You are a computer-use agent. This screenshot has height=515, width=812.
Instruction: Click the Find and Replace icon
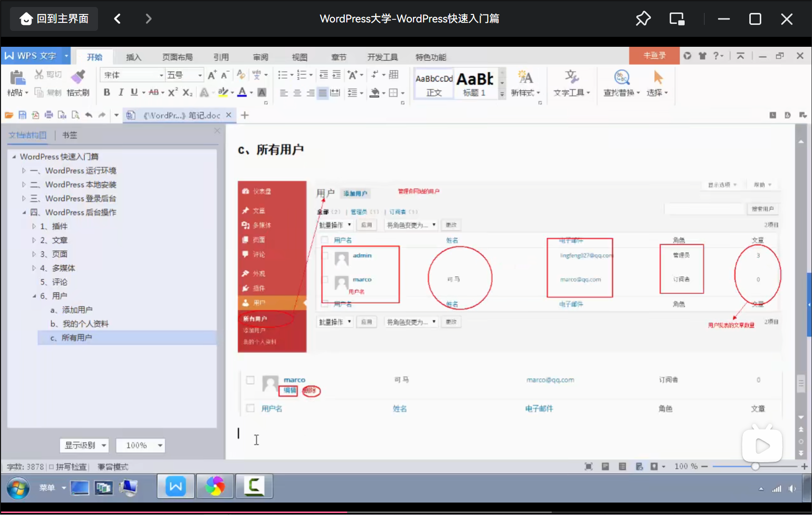point(622,77)
